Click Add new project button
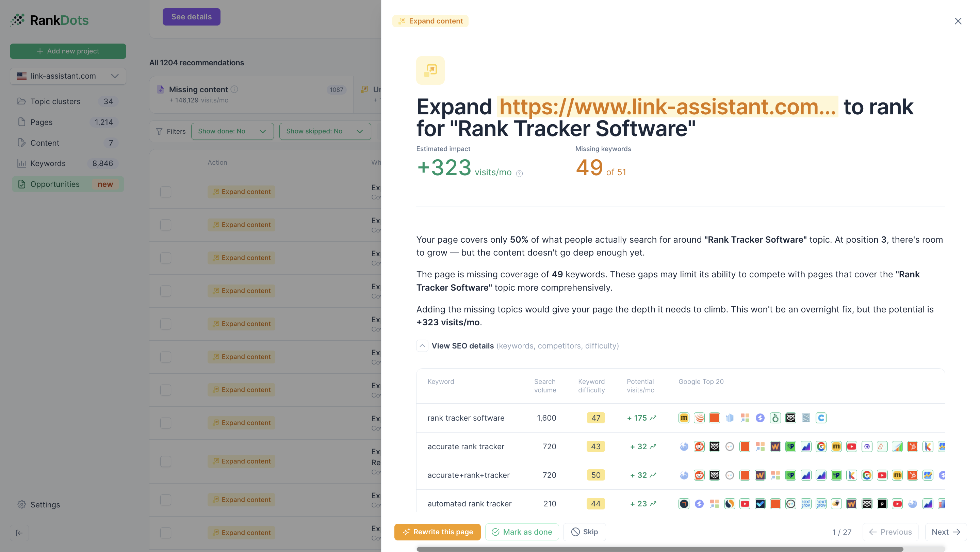This screenshot has height=552, width=980. [x=68, y=51]
